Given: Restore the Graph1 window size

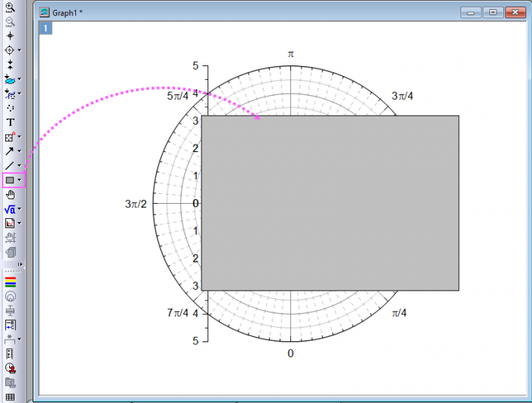Looking at the screenshot, I should (x=493, y=12).
